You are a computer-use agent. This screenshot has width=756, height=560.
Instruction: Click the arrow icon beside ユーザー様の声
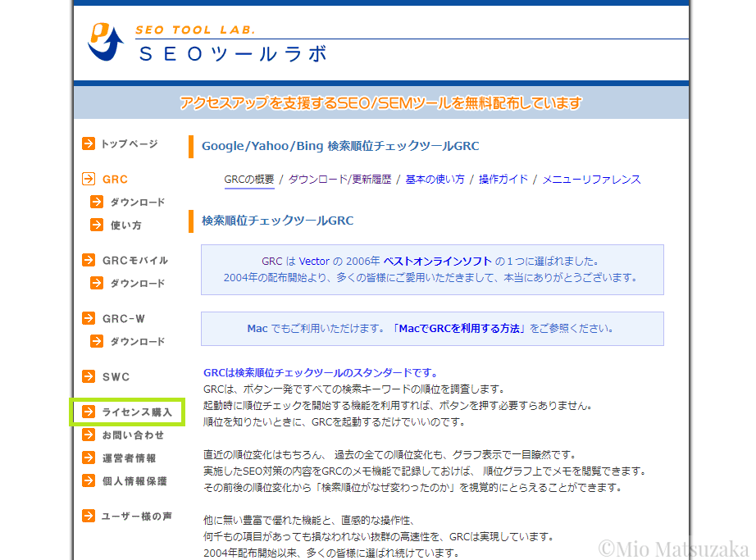[x=89, y=516]
